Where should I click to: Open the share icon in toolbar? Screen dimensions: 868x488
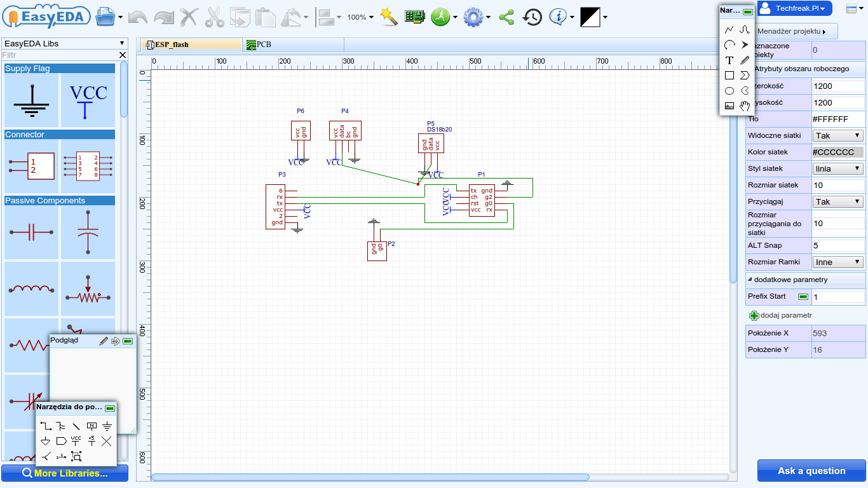tap(506, 17)
